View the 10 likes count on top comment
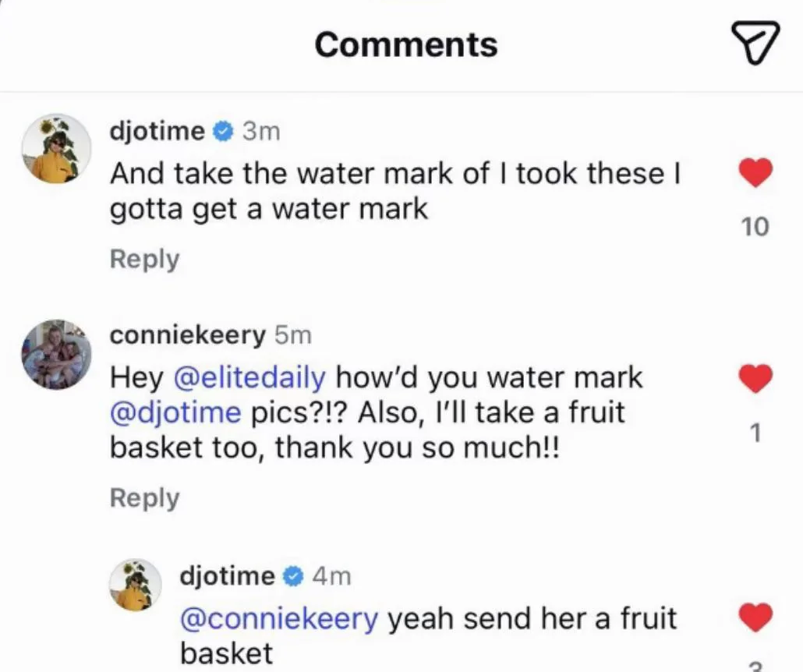Screen dimensions: 803x672 coord(754,227)
